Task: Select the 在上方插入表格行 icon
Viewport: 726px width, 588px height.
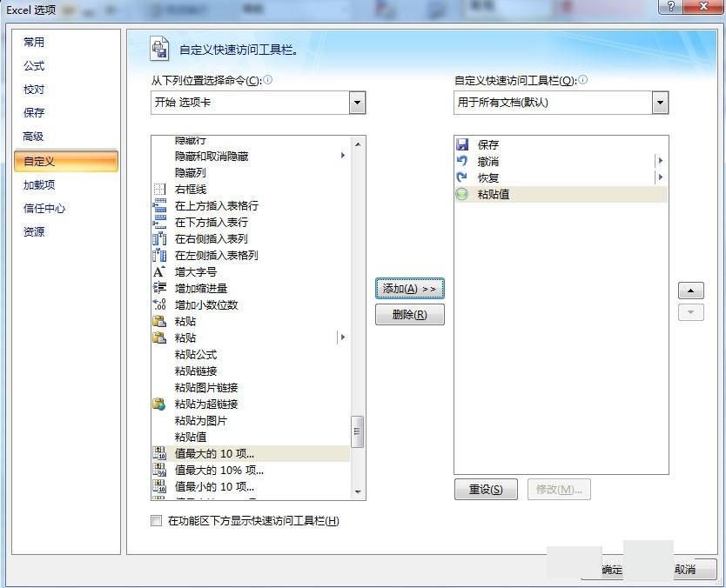Action: (x=160, y=205)
